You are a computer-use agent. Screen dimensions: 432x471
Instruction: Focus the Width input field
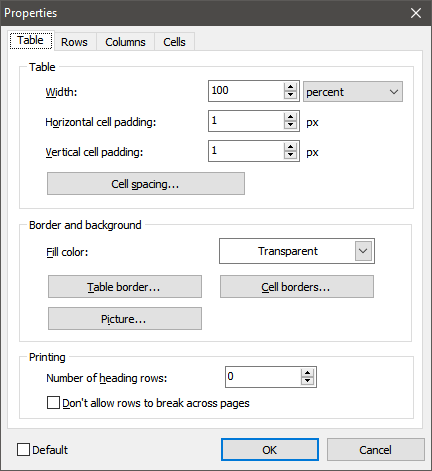pos(247,91)
